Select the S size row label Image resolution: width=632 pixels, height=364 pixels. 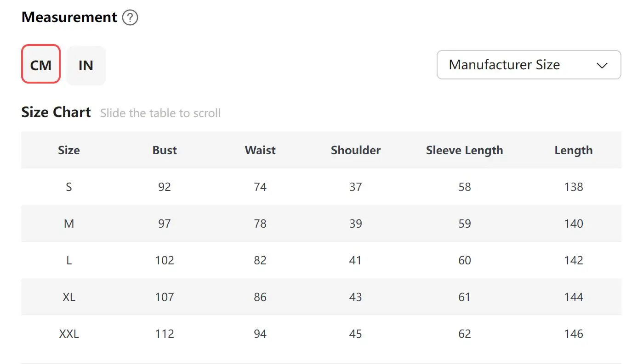coord(69,187)
